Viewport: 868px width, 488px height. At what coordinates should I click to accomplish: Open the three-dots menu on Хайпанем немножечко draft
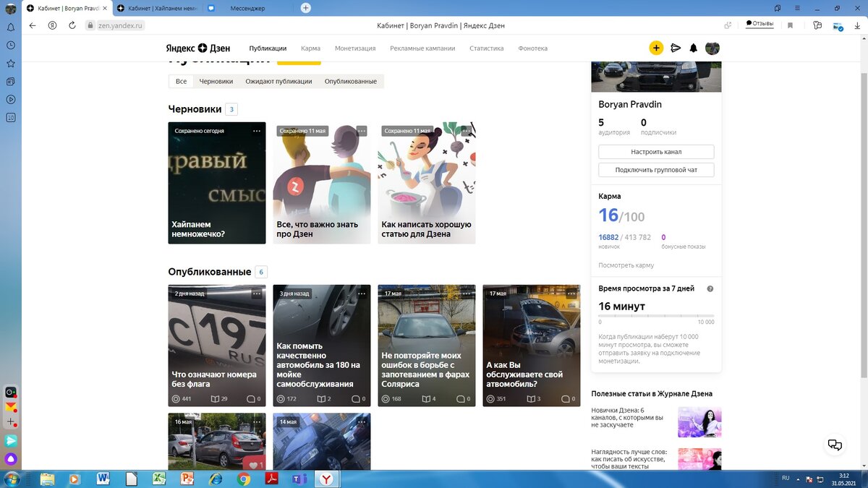pyautogui.click(x=257, y=131)
